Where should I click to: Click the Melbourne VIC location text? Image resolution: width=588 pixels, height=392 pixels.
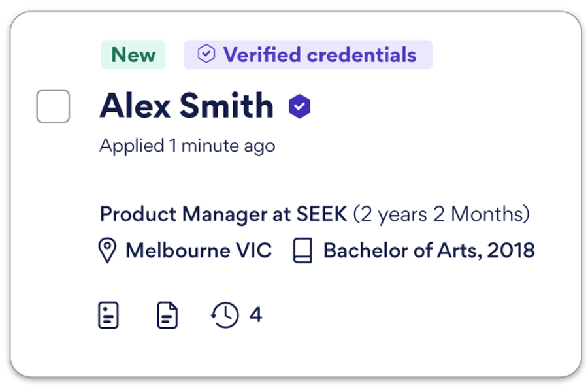point(199,251)
